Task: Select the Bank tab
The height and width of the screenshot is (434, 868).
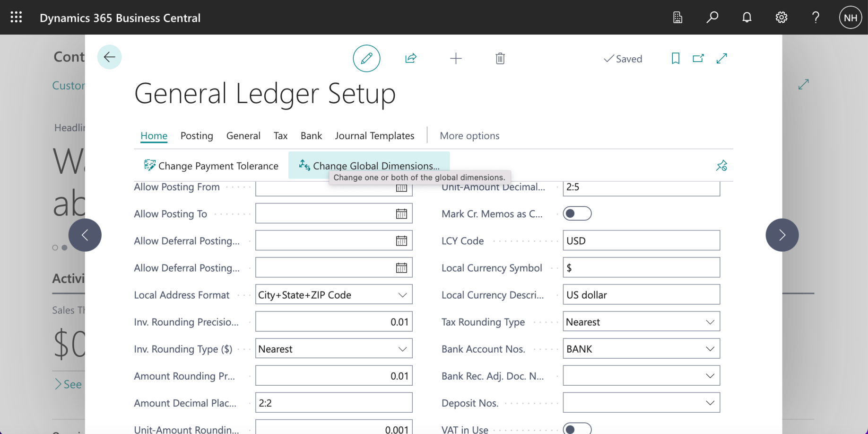Action: click(311, 136)
